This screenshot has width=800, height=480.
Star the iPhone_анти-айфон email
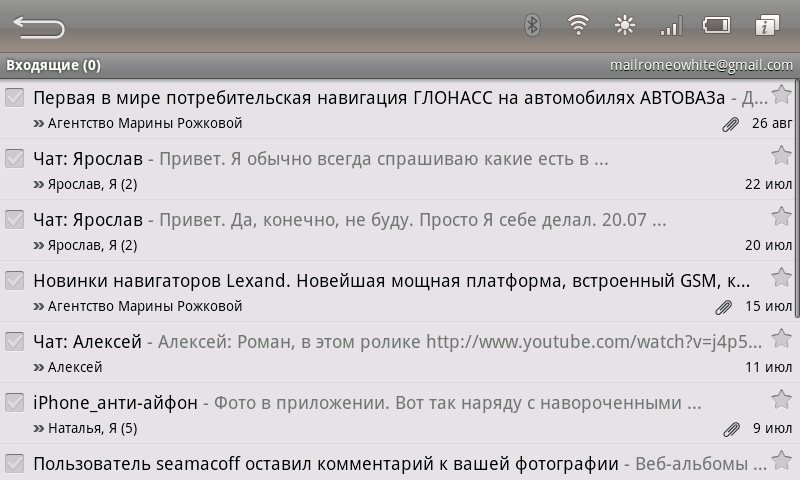tap(781, 400)
